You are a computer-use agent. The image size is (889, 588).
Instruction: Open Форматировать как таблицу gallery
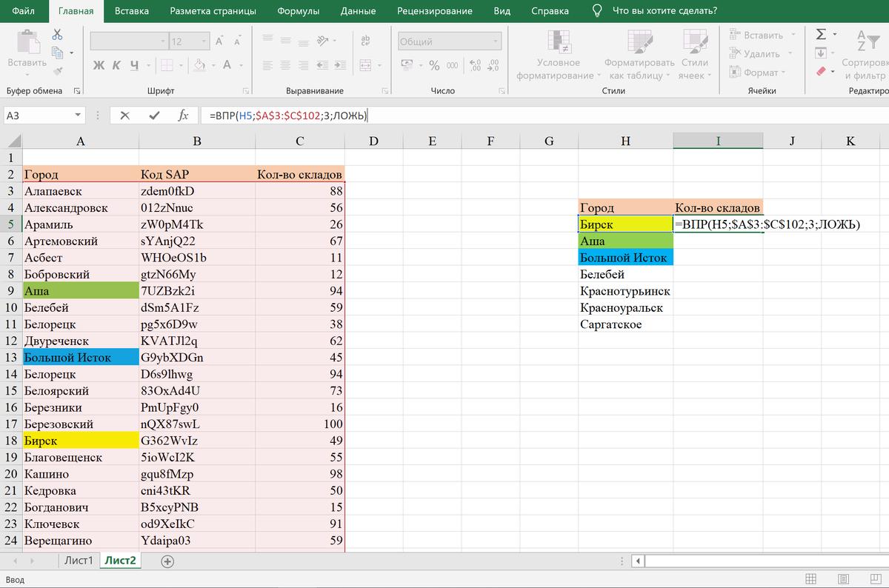pos(639,55)
